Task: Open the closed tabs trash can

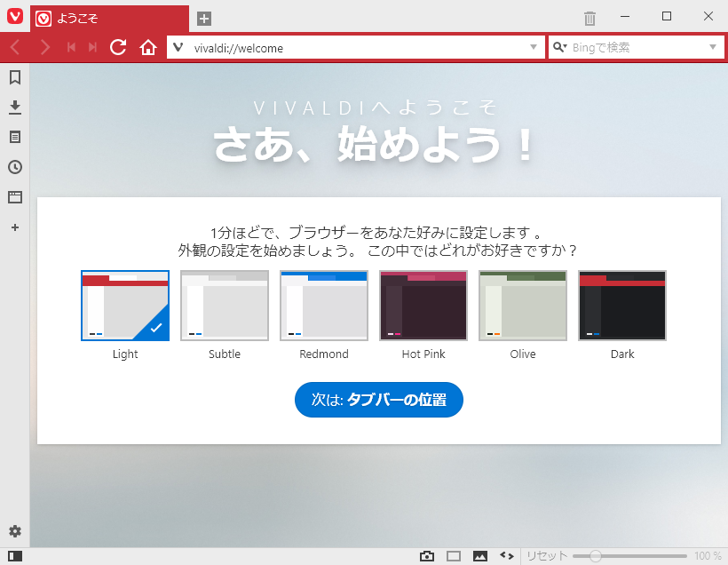Action: (590, 18)
